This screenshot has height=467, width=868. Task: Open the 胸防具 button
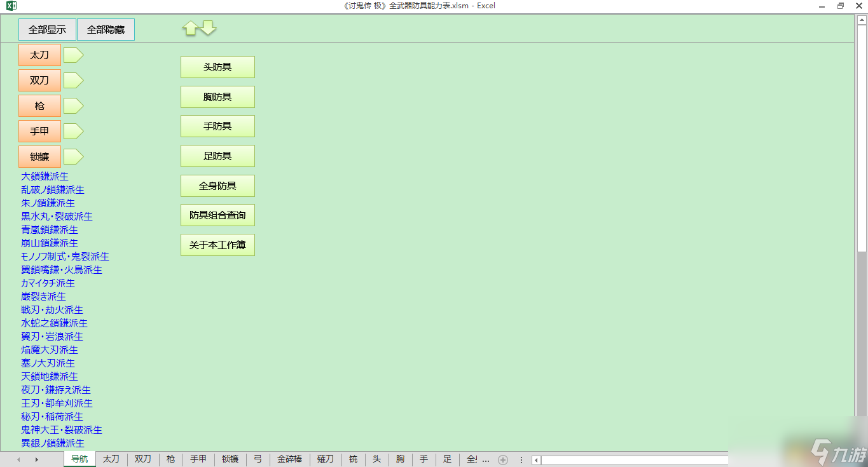217,97
